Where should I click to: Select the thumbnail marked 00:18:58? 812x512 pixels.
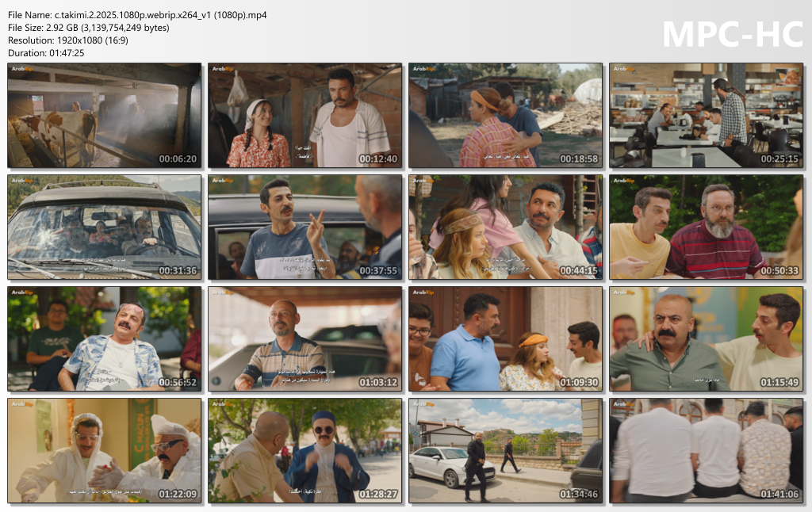506,116
